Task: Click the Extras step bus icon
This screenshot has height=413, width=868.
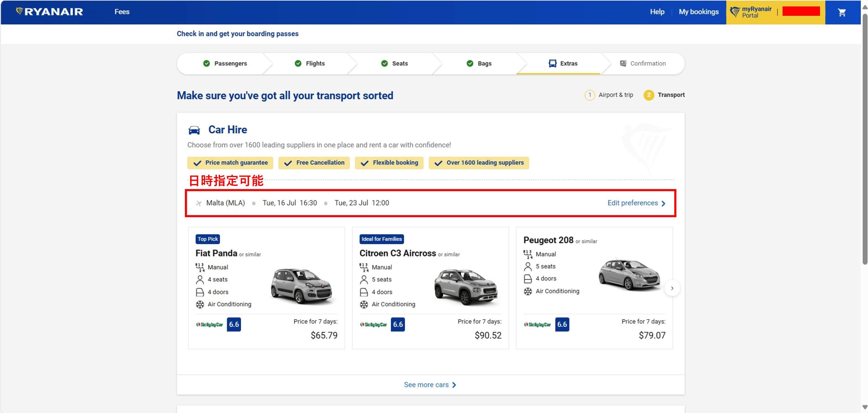Action: tap(553, 64)
